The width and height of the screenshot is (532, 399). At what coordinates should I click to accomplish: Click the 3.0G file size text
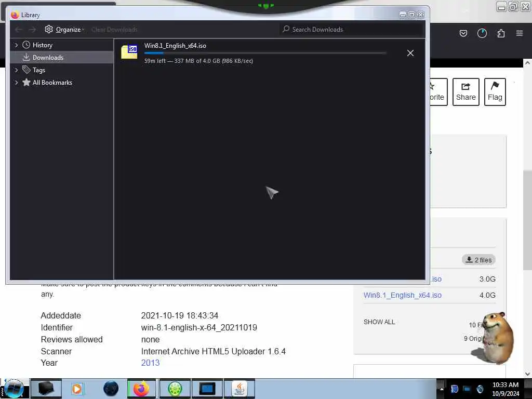click(x=487, y=279)
